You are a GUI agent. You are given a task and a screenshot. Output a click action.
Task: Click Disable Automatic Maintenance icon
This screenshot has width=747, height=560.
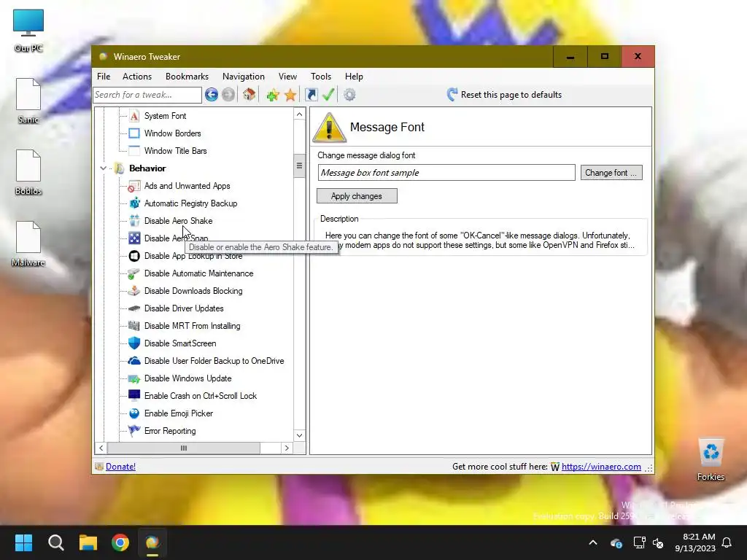(134, 273)
